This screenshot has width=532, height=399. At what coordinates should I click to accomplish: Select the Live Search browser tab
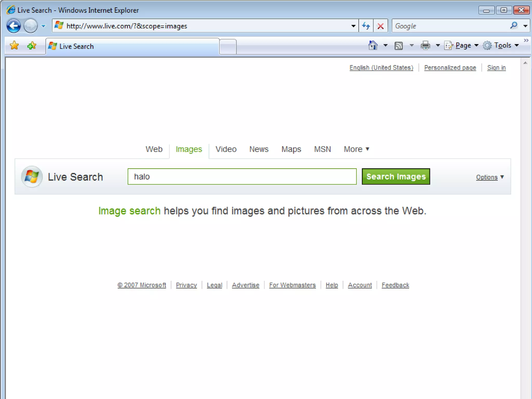132,46
